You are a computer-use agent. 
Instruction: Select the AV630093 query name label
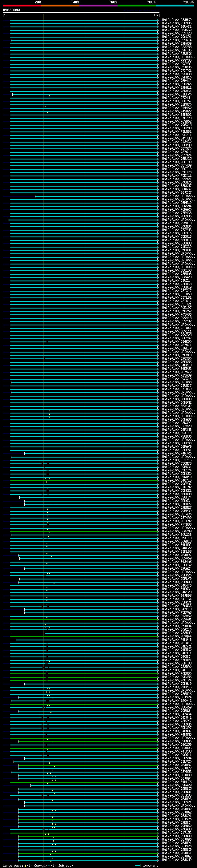click(11, 10)
